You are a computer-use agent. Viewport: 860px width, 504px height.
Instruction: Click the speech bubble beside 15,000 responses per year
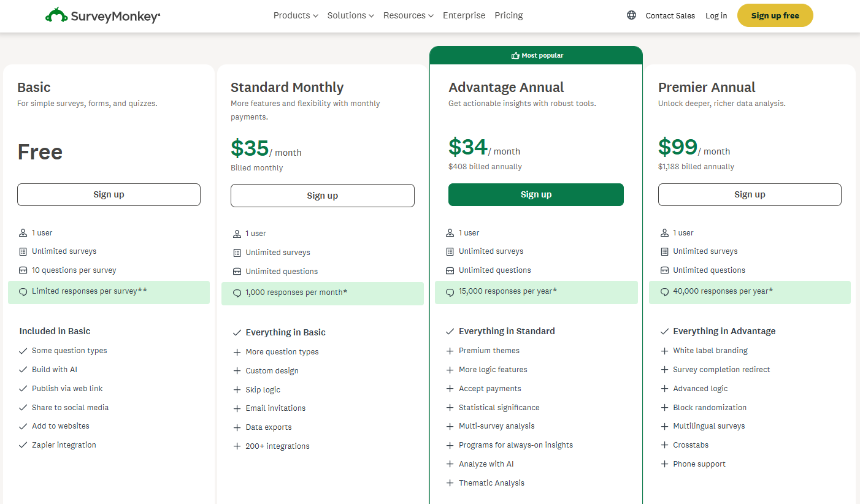[x=450, y=292]
